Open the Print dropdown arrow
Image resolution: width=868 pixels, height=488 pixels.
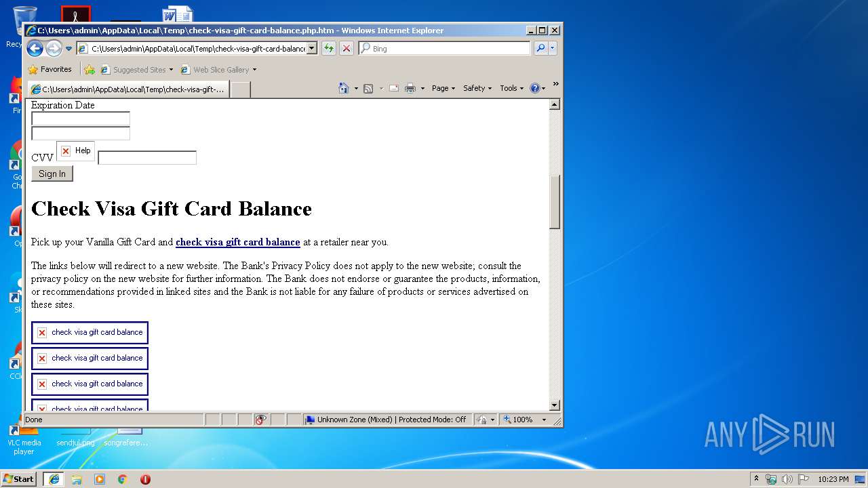422,89
